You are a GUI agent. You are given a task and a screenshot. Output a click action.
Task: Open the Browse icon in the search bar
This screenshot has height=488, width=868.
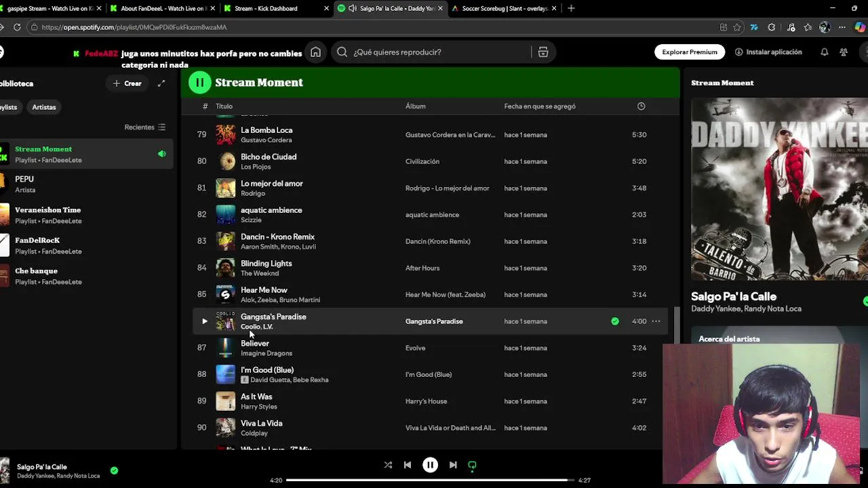(543, 52)
